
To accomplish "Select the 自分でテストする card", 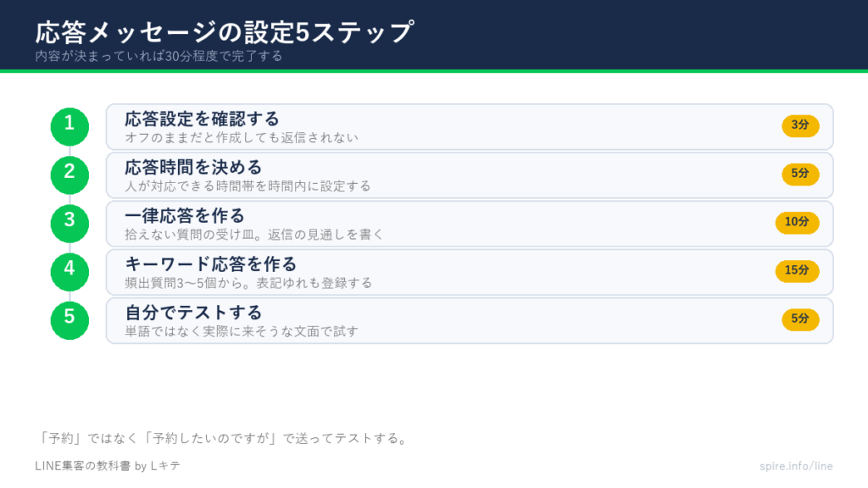I will click(x=470, y=320).
